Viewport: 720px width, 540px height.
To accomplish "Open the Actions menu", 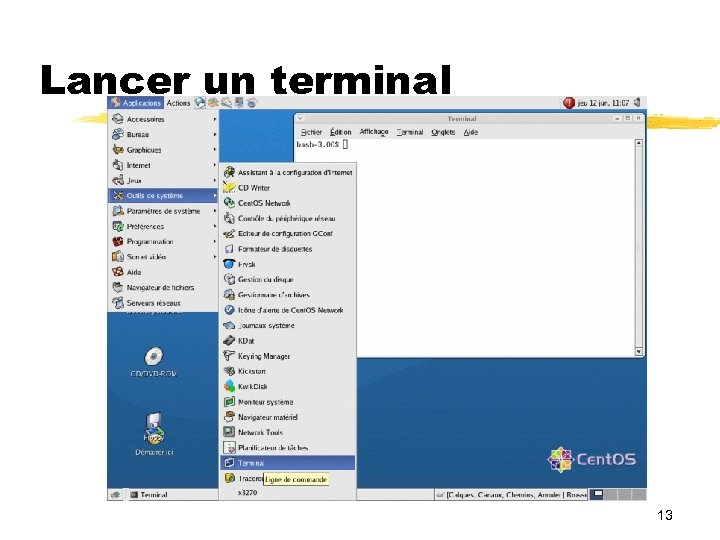I will (178, 103).
